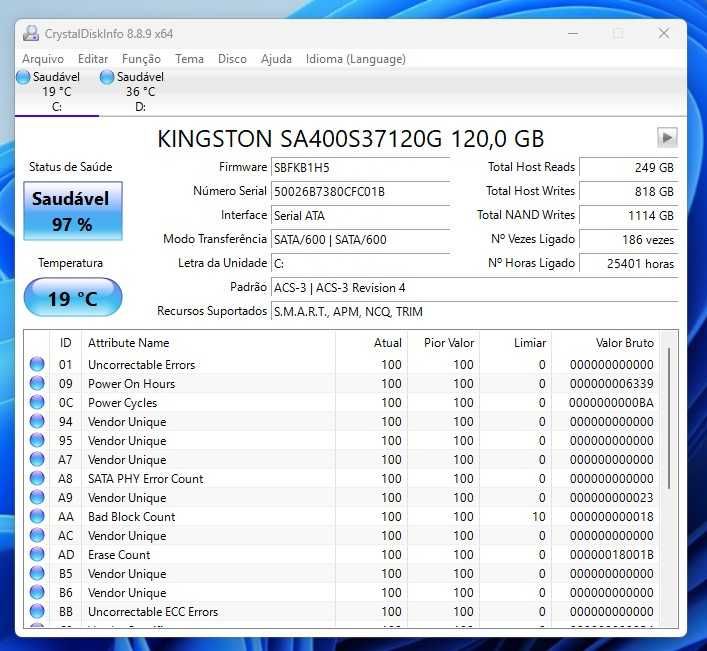Click the Nº Horas Ligado value 25401 horas

click(x=629, y=263)
